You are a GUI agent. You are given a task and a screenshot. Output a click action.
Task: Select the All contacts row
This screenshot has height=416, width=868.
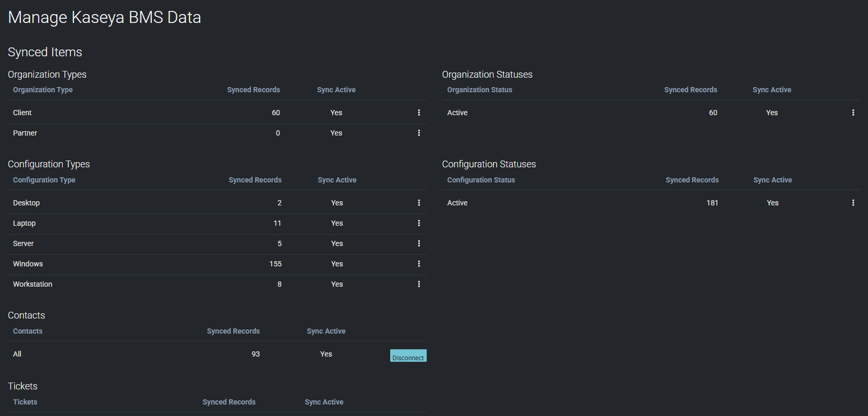pos(217,354)
